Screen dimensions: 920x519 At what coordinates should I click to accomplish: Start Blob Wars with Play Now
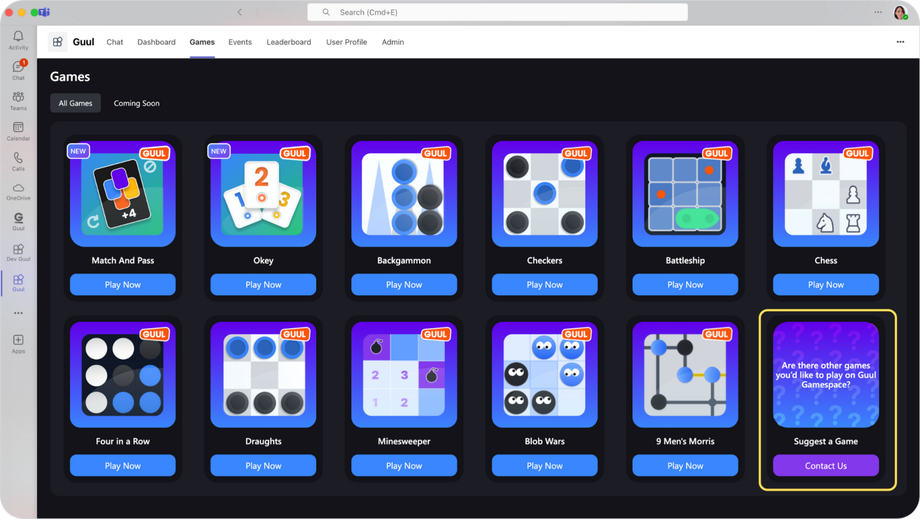coord(544,466)
